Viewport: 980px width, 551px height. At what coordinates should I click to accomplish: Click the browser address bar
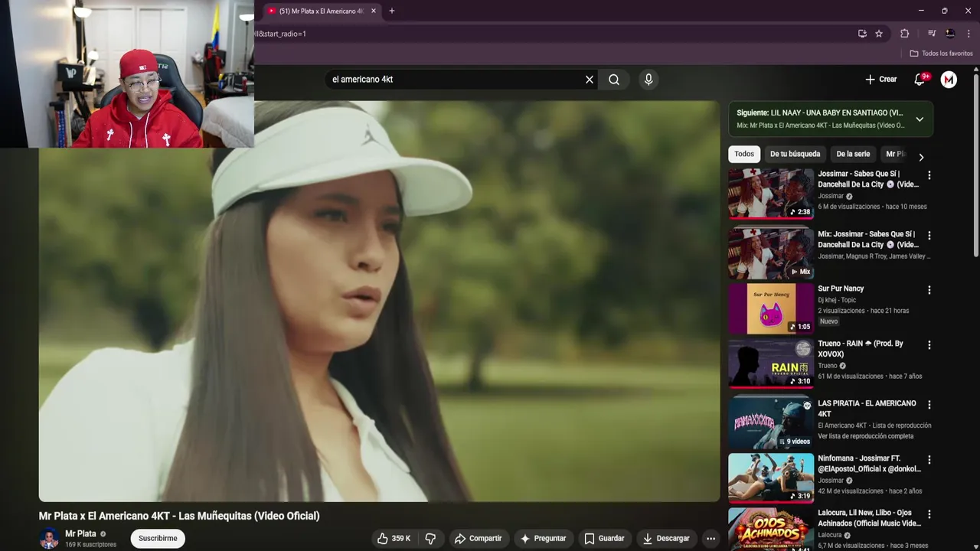click(551, 34)
